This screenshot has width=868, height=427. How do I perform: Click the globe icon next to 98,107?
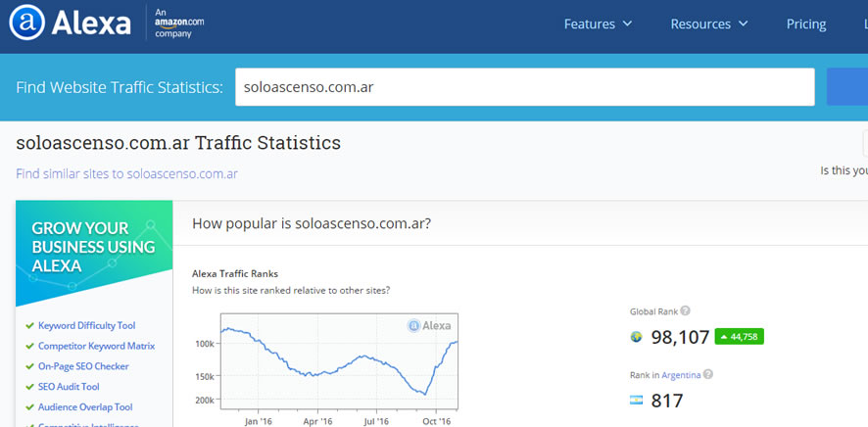[636, 336]
